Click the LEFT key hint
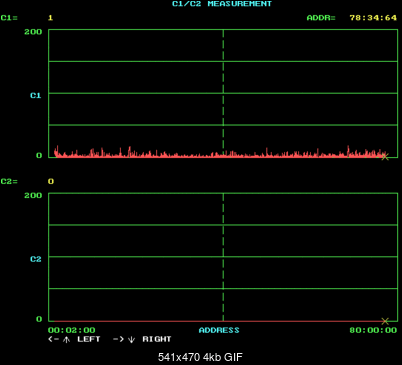 (x=89, y=339)
